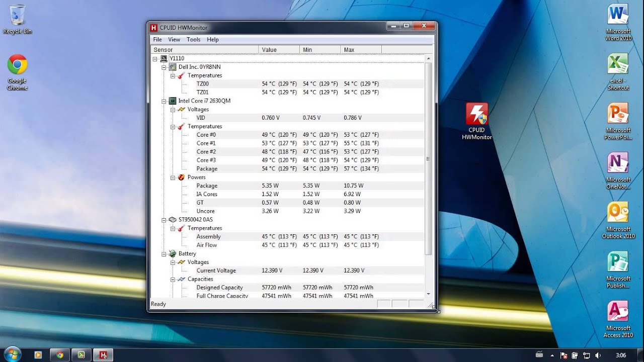Click the Voltages icon under Intel Core i7
The width and height of the screenshot is (644, 362).
(x=181, y=109)
